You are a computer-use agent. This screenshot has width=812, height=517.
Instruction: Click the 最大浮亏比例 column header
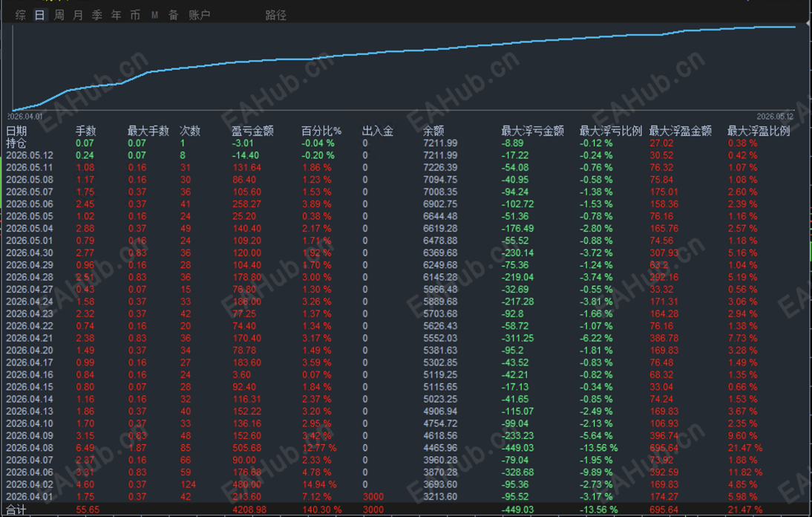click(611, 131)
